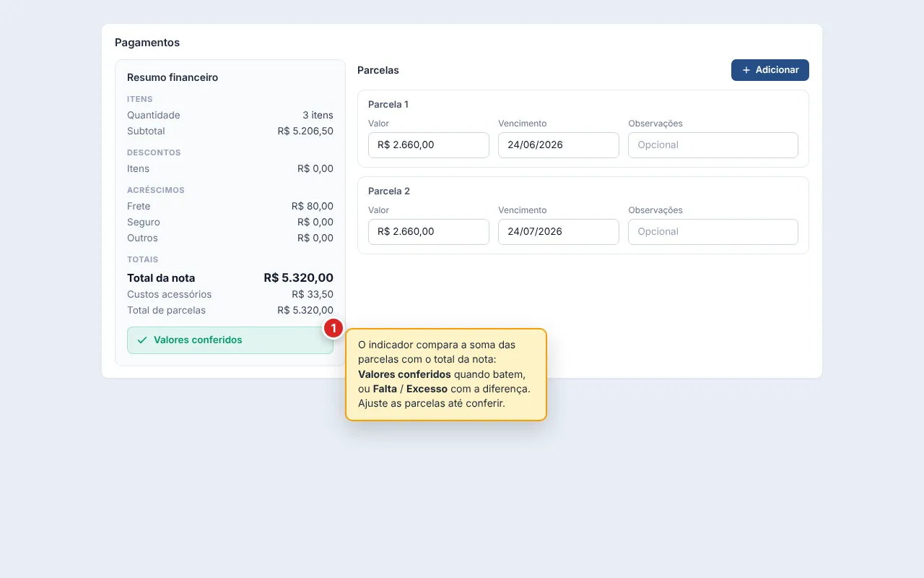
Task: Click the Valores conferidos status indicator
Action: 230,340
